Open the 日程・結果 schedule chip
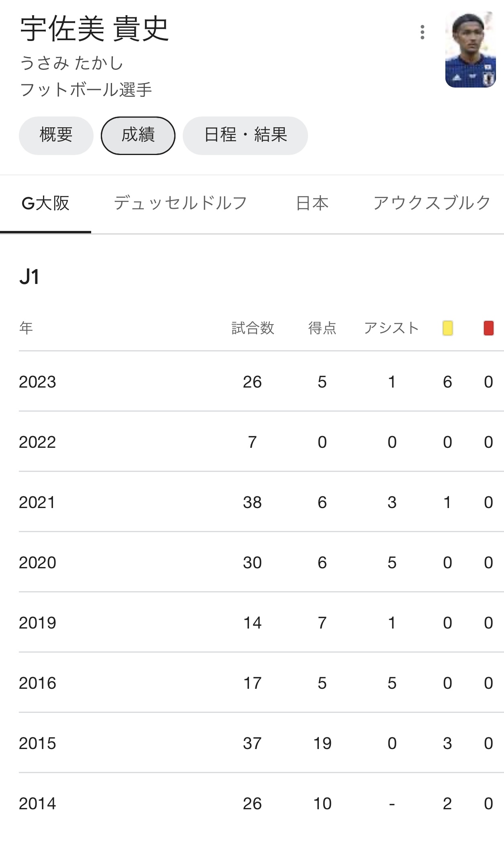 (x=245, y=135)
